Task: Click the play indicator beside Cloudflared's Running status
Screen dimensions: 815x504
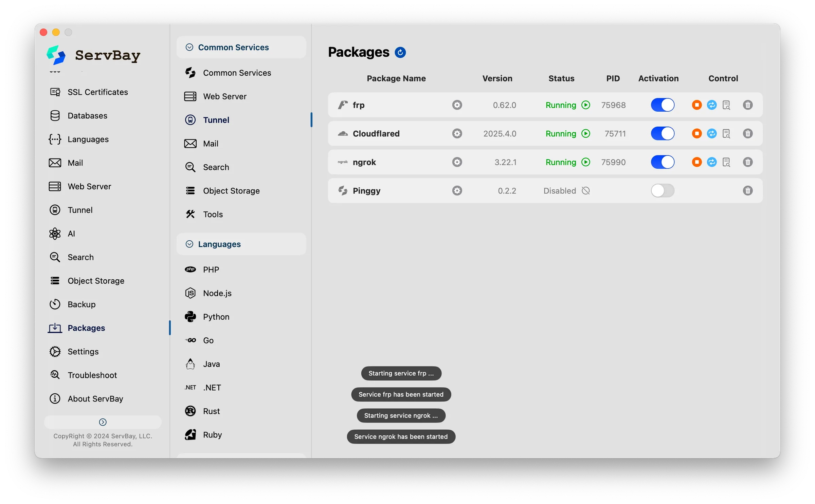Action: click(585, 134)
